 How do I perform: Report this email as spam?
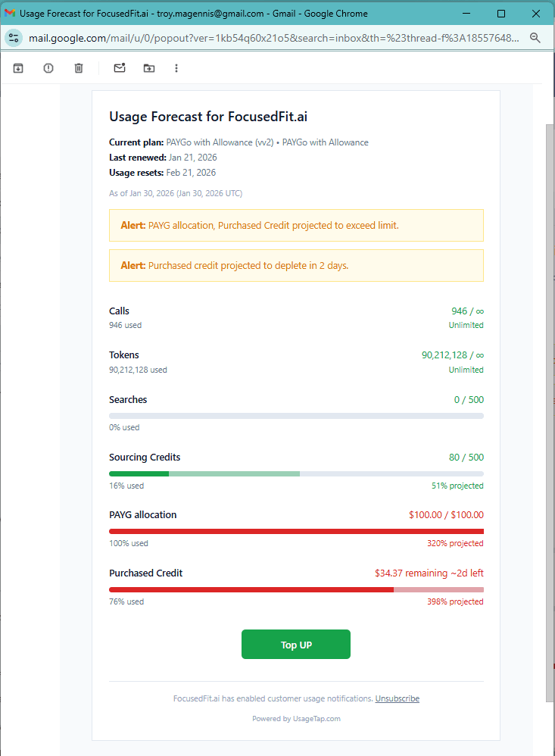coord(48,67)
